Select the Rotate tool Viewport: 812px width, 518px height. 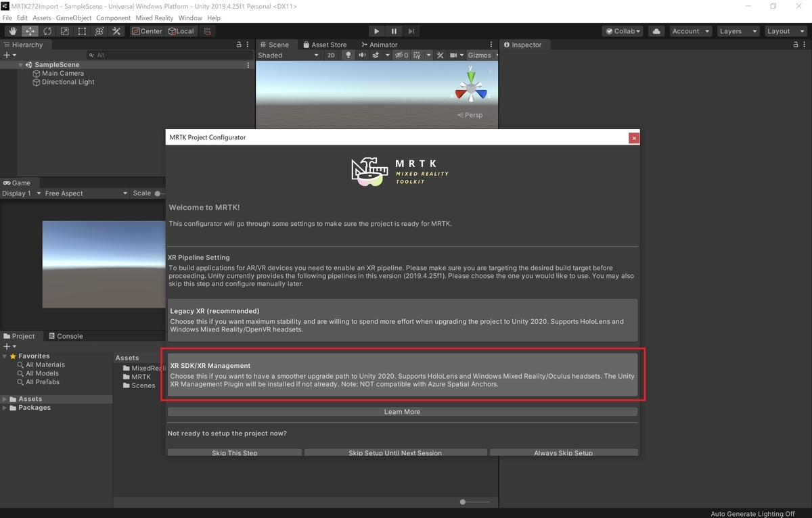click(x=47, y=31)
